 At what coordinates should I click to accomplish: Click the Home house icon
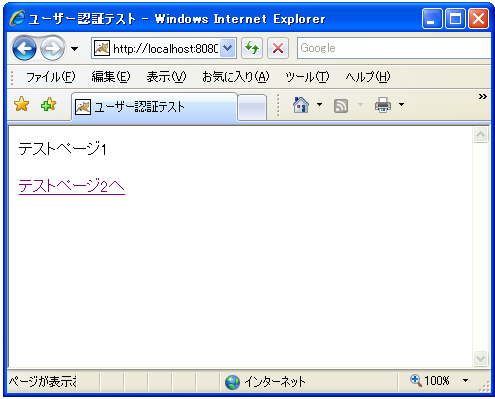301,105
